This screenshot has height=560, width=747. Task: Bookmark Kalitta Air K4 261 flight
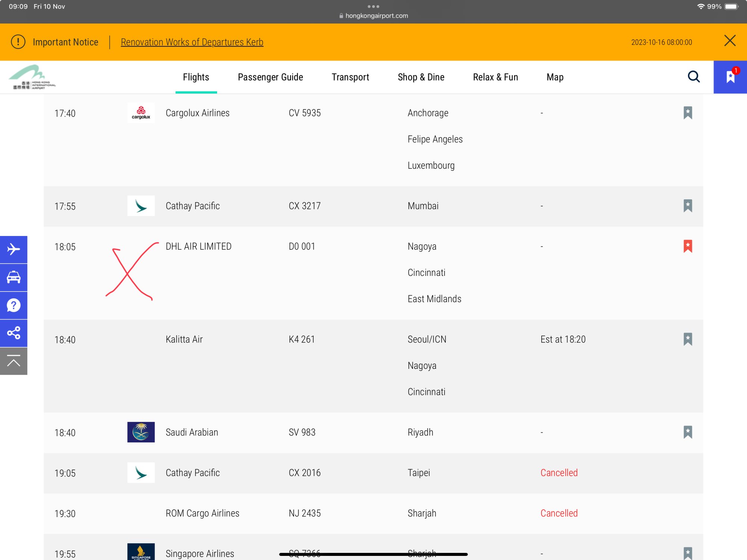pos(688,339)
